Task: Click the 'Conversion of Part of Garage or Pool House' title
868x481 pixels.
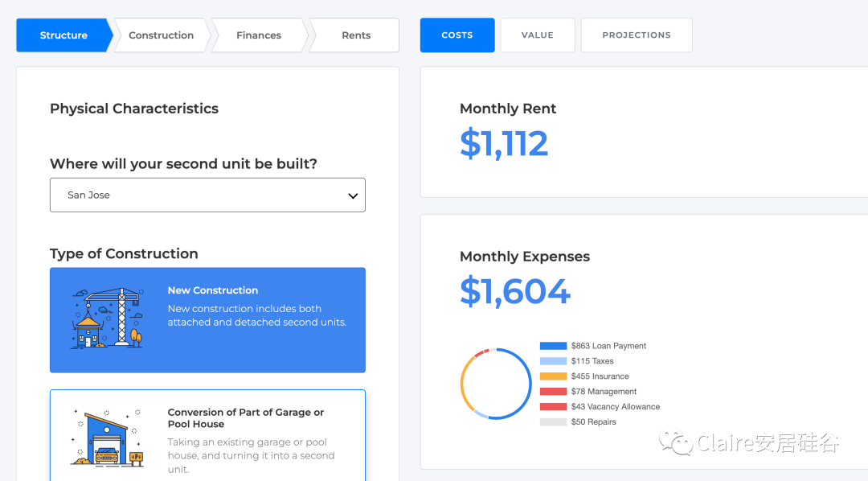Action: pyautogui.click(x=246, y=418)
